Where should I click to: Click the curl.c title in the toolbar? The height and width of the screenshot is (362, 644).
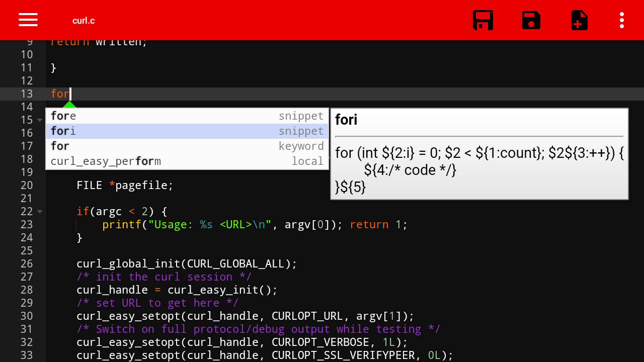click(83, 20)
